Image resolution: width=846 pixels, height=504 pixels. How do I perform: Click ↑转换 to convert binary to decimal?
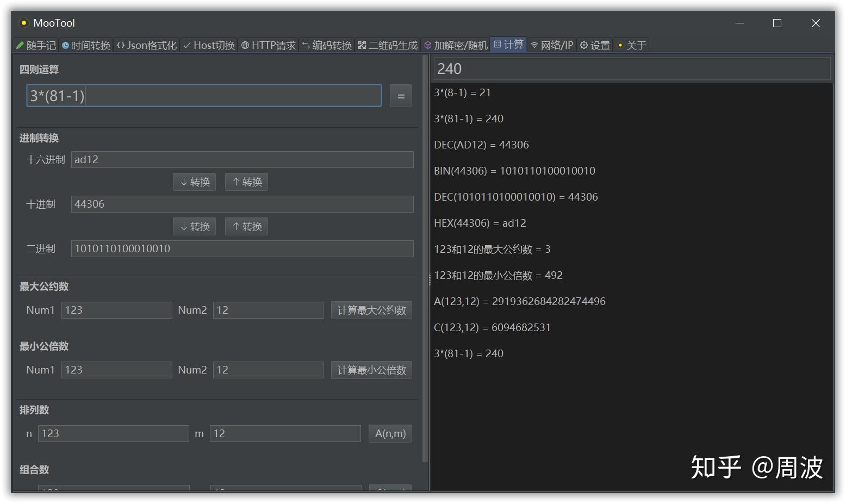point(246,226)
